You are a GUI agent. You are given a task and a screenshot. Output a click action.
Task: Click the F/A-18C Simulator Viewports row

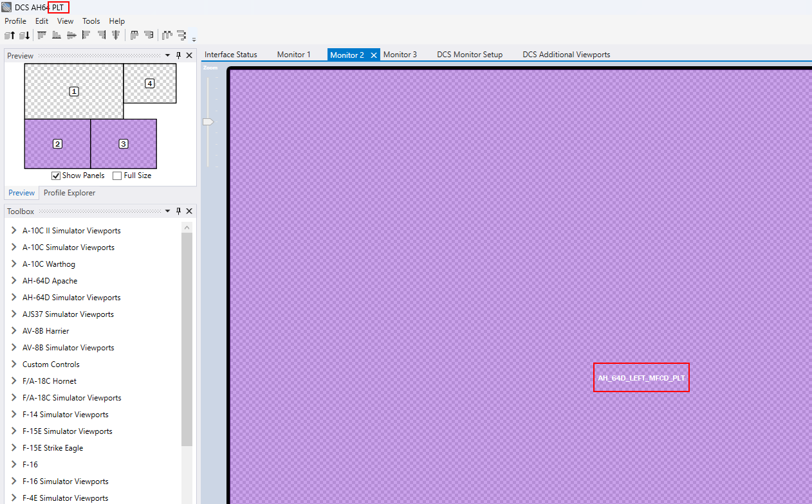click(72, 397)
